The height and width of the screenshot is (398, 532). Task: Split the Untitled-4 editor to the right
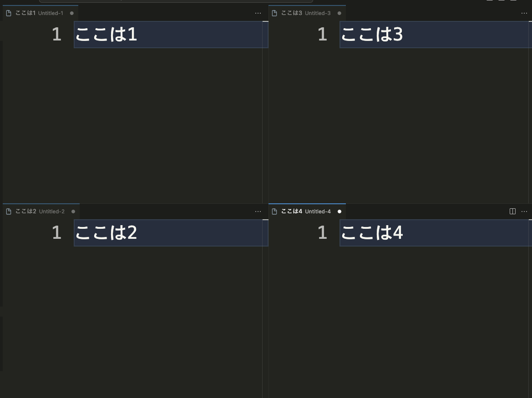click(512, 211)
